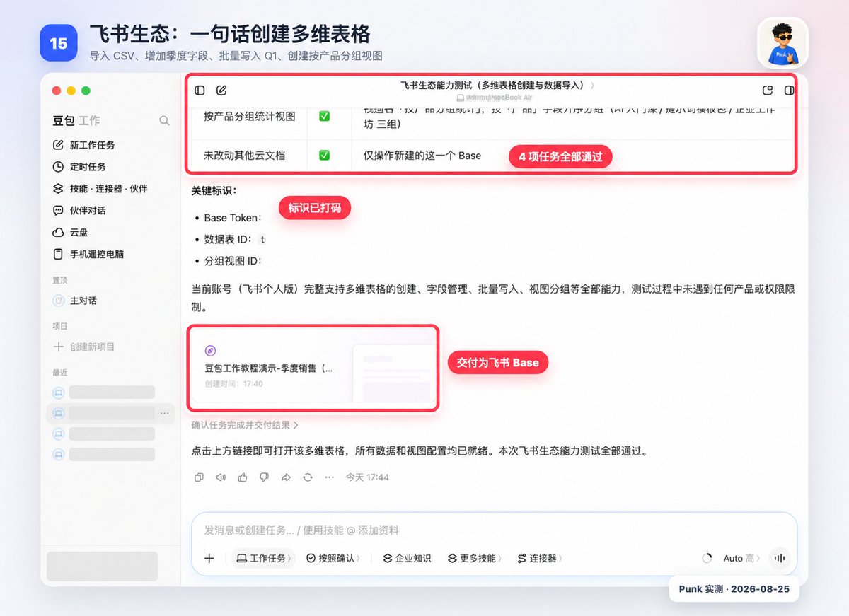Open the 工作任务 mode dropdown
849x616 pixels.
[262, 558]
